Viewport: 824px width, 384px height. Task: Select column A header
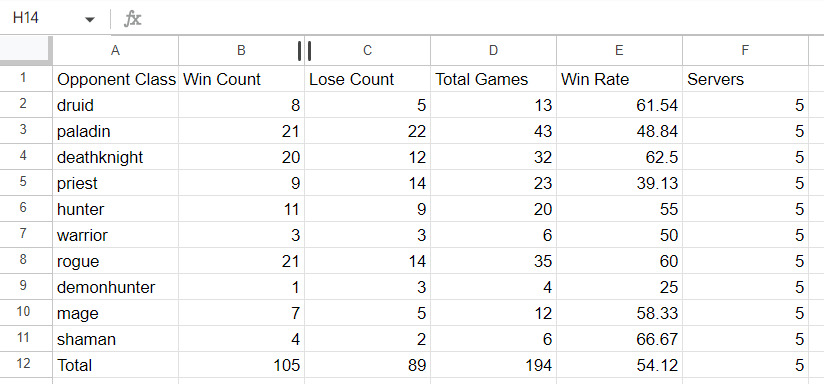point(116,50)
